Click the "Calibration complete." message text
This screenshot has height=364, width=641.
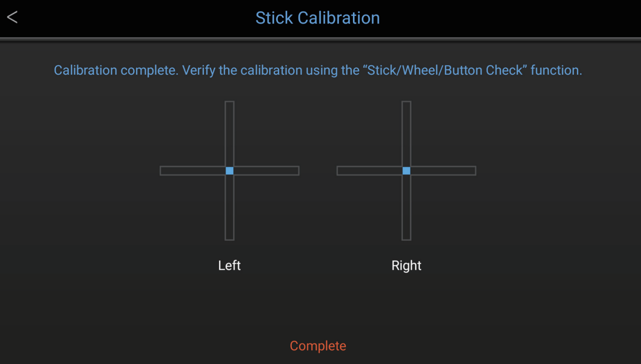coord(115,70)
